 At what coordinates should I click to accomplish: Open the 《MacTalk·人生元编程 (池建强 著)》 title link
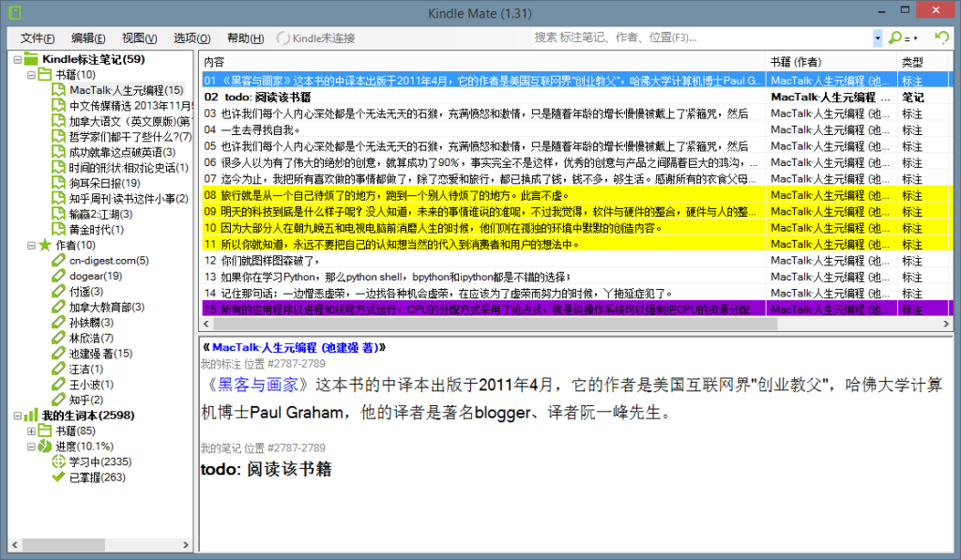pos(294,347)
